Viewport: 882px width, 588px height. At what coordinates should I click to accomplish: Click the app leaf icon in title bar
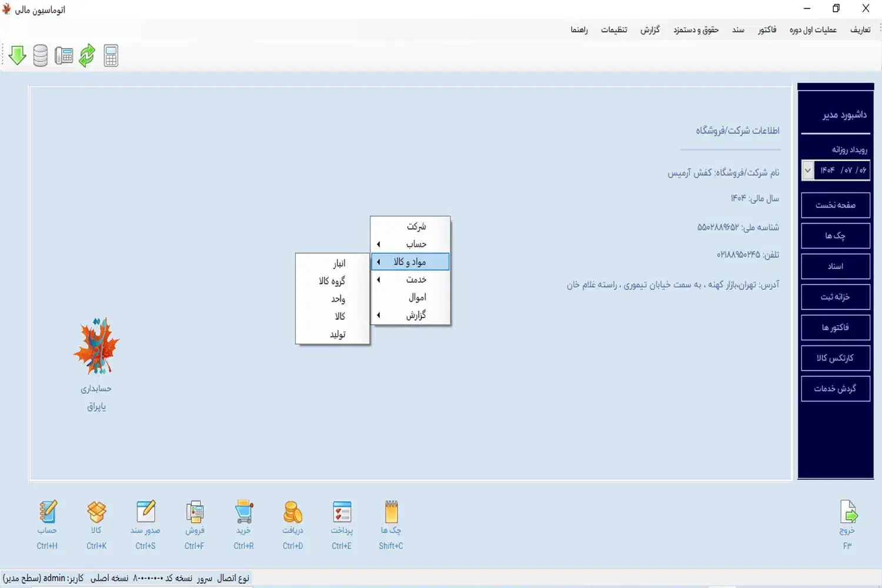(x=6, y=9)
